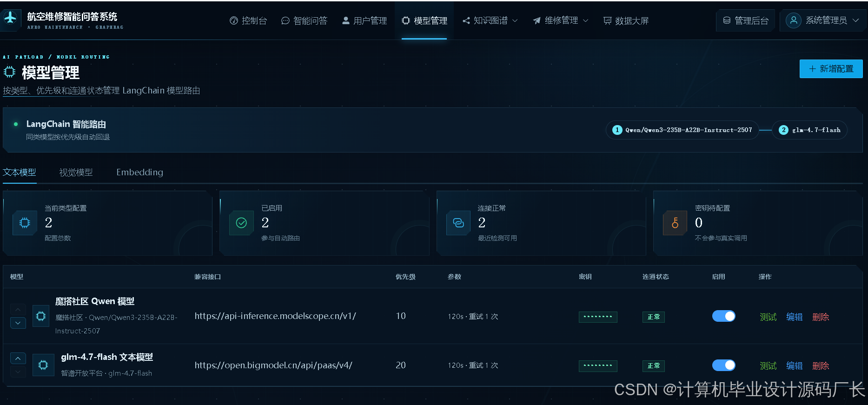Switch to the Embedding tab
This screenshot has height=405, width=868.
tap(139, 173)
